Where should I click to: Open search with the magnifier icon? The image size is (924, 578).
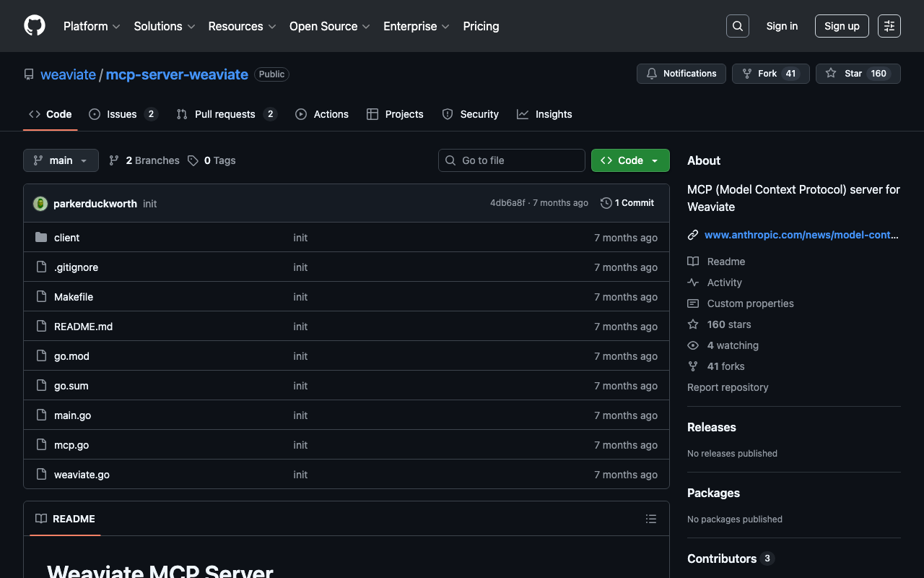[x=737, y=26]
